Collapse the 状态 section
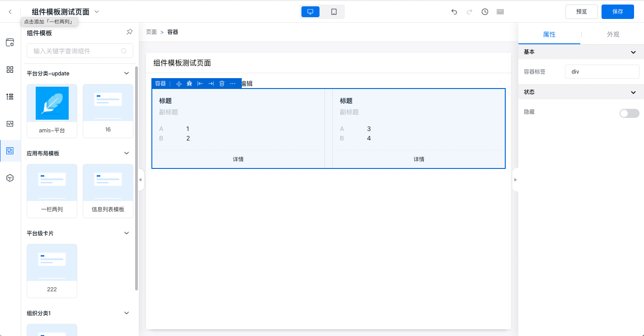 (633, 92)
